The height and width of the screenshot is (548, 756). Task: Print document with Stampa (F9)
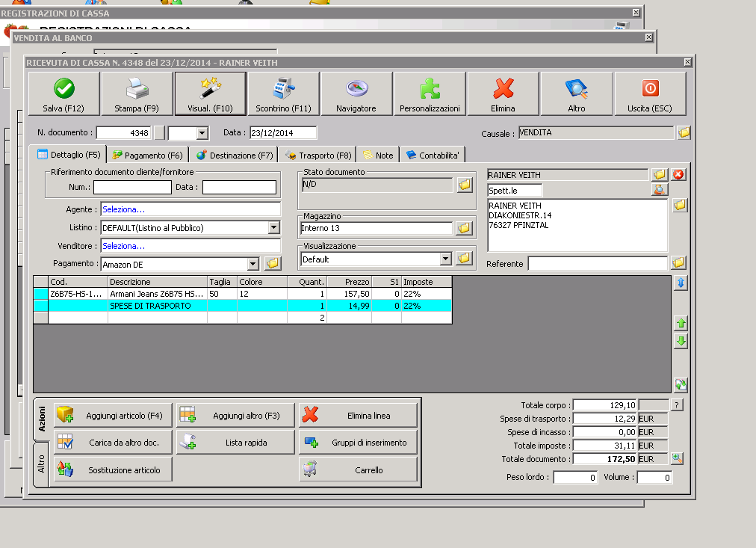tap(137, 95)
